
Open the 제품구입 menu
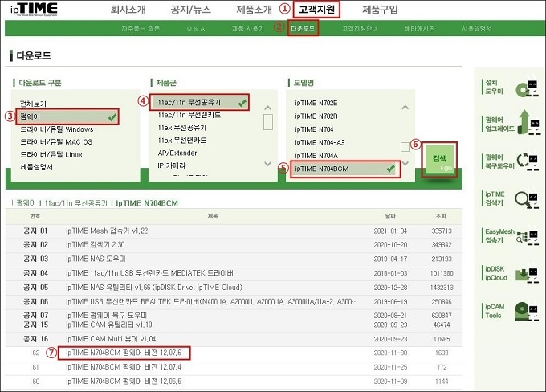380,10
